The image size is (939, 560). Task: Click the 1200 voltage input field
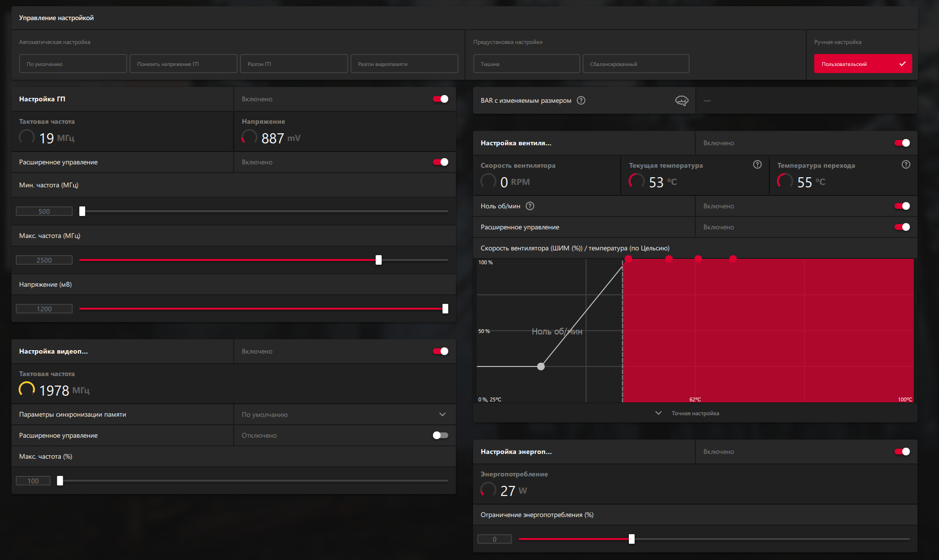click(44, 309)
